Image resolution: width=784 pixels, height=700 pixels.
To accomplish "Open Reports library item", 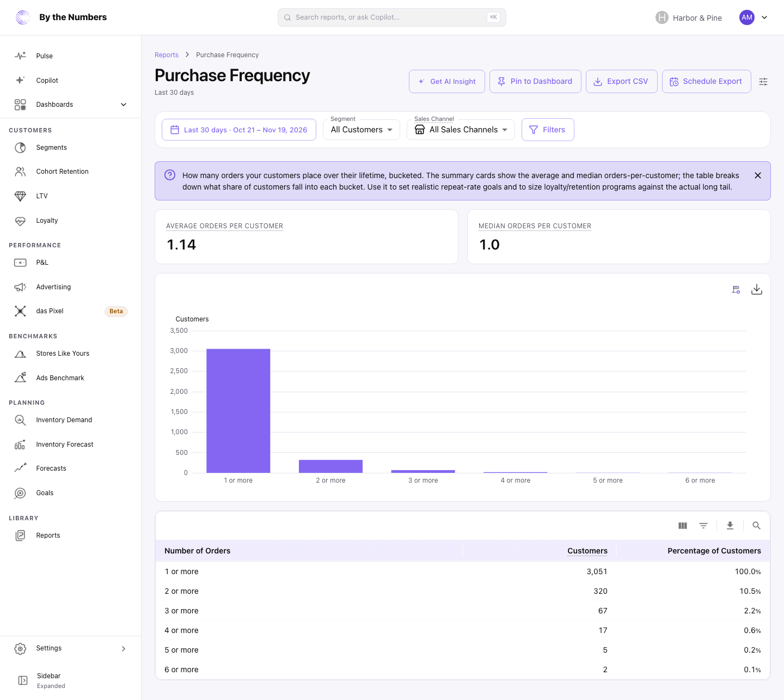I will (x=71, y=535).
